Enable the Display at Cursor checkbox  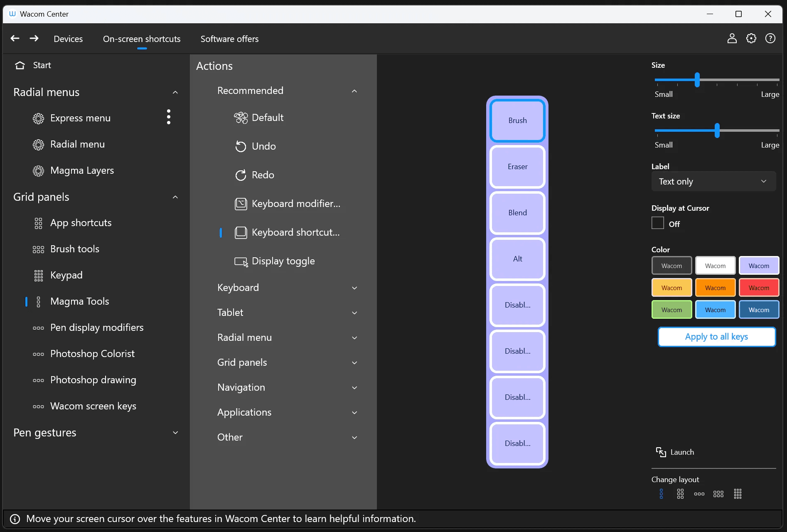tap(657, 223)
